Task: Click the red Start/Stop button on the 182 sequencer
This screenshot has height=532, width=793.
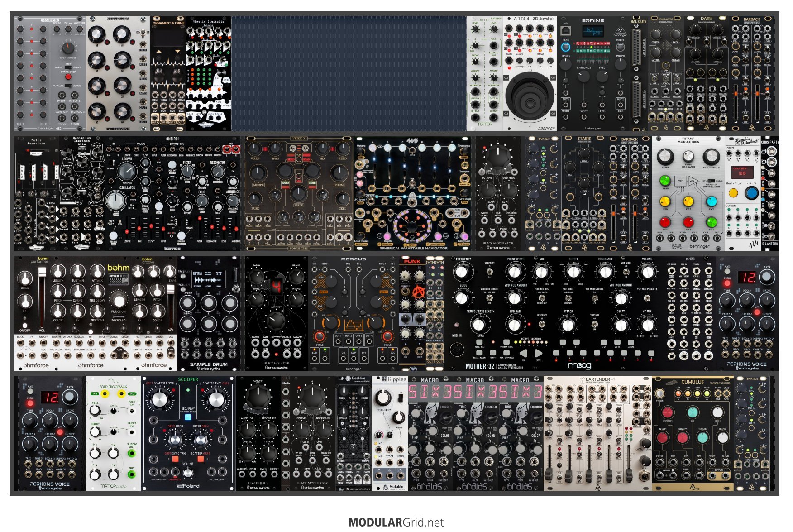Action: click(x=68, y=77)
